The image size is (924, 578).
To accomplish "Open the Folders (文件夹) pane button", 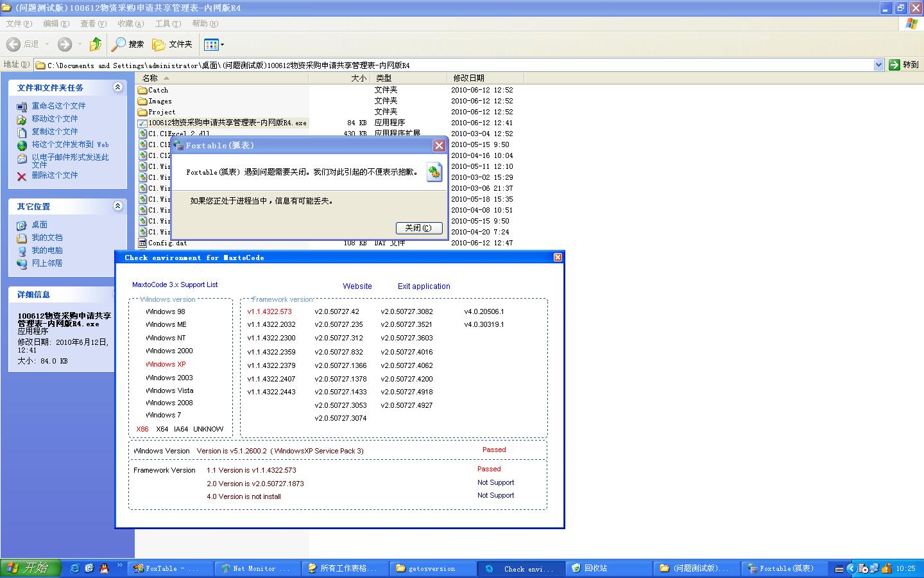I will pyautogui.click(x=172, y=44).
